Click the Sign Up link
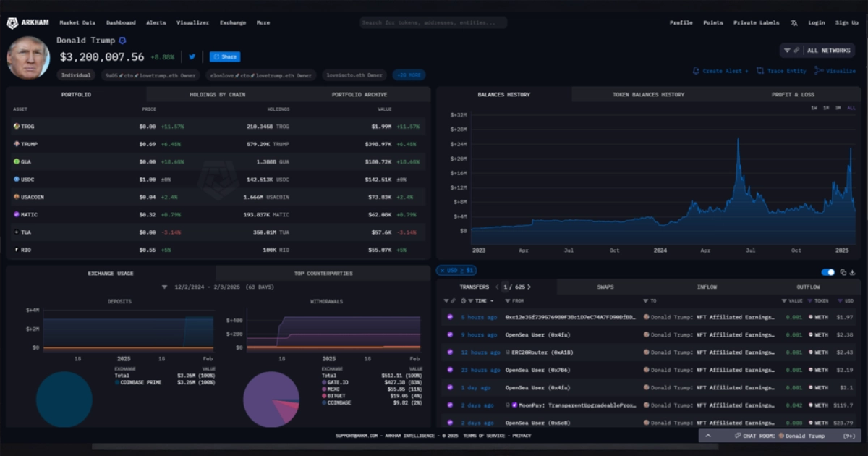Viewport: 868px width, 456px height. [x=847, y=22]
